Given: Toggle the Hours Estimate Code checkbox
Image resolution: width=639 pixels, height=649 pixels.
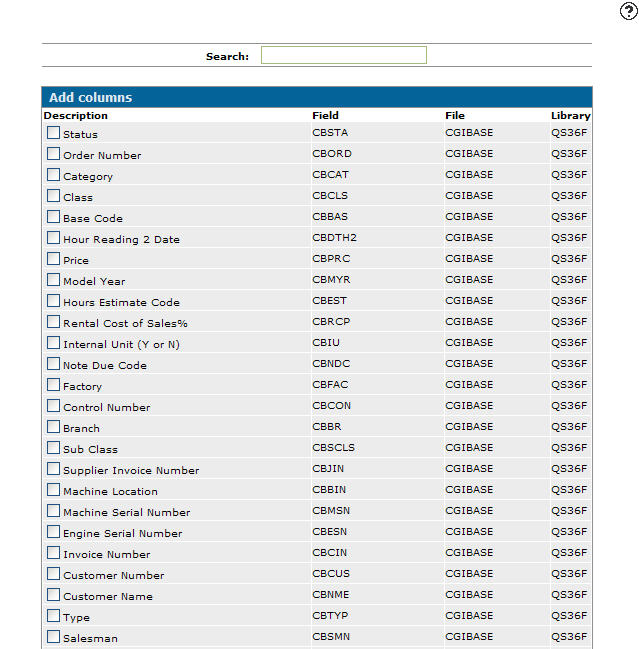Looking at the screenshot, I should [53, 300].
